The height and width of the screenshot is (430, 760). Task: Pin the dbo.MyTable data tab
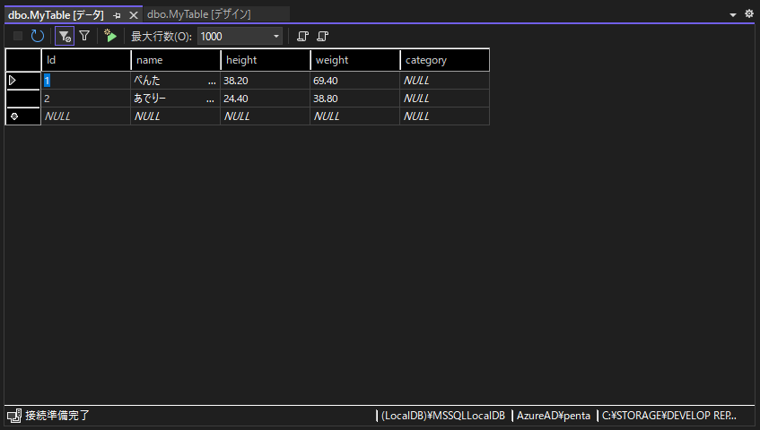(117, 16)
